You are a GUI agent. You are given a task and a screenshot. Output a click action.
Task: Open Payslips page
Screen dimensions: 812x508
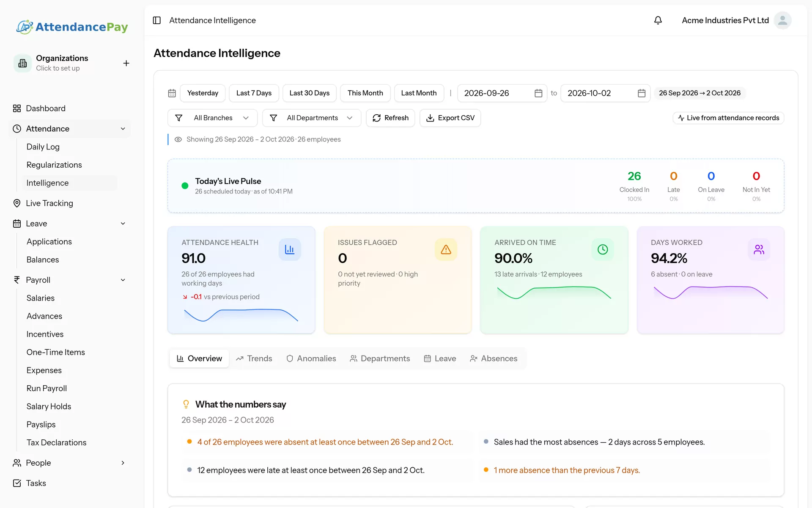pos(70,425)
